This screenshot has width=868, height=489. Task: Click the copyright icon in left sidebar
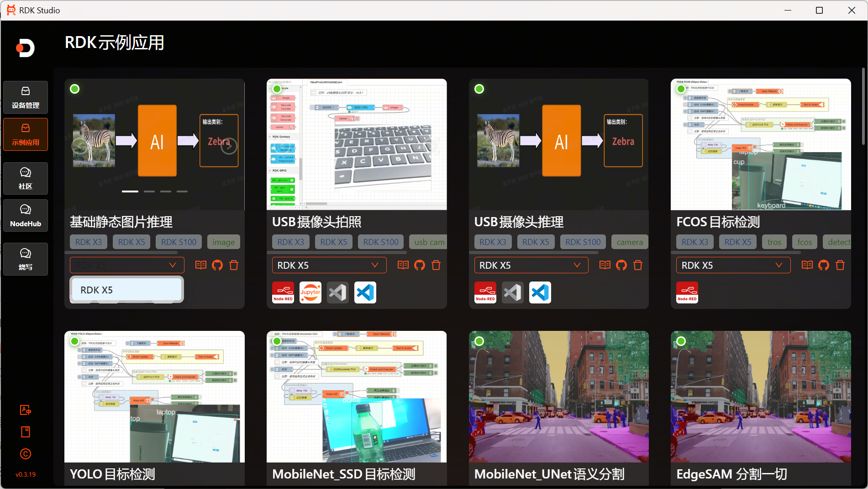click(26, 454)
